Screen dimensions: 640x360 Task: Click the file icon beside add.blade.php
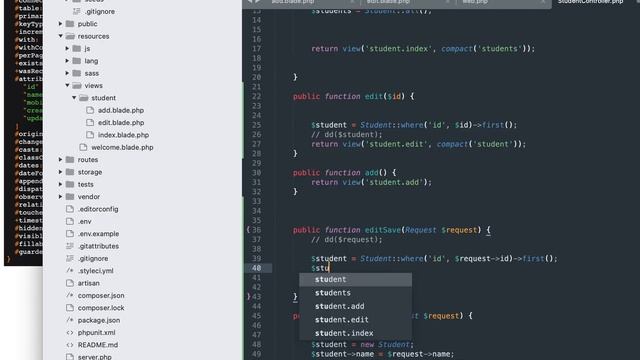coord(90,110)
